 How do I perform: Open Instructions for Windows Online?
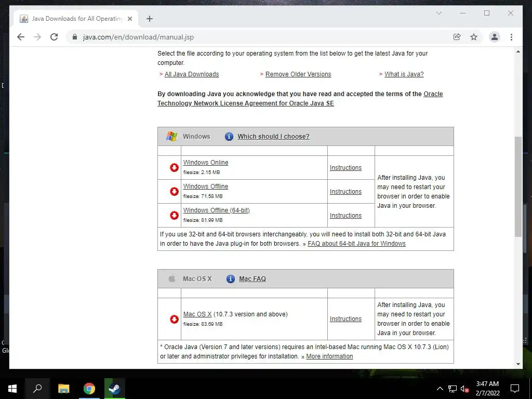(x=345, y=168)
